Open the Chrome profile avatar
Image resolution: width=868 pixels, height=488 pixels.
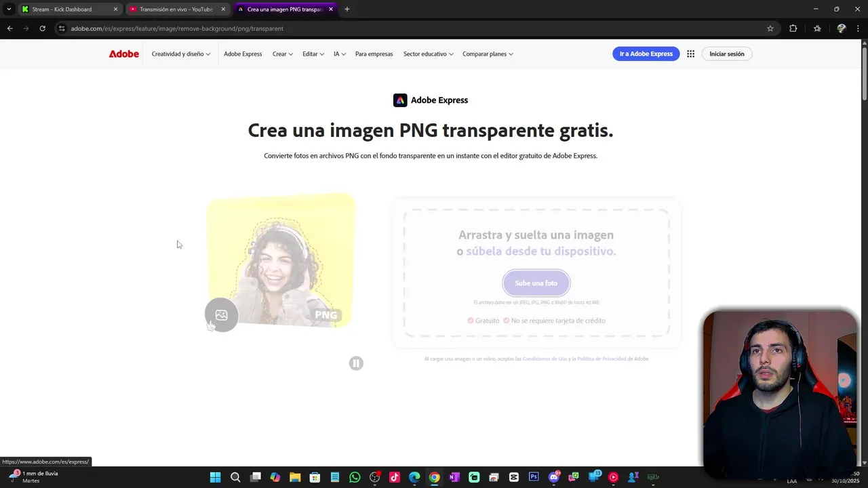click(x=842, y=28)
